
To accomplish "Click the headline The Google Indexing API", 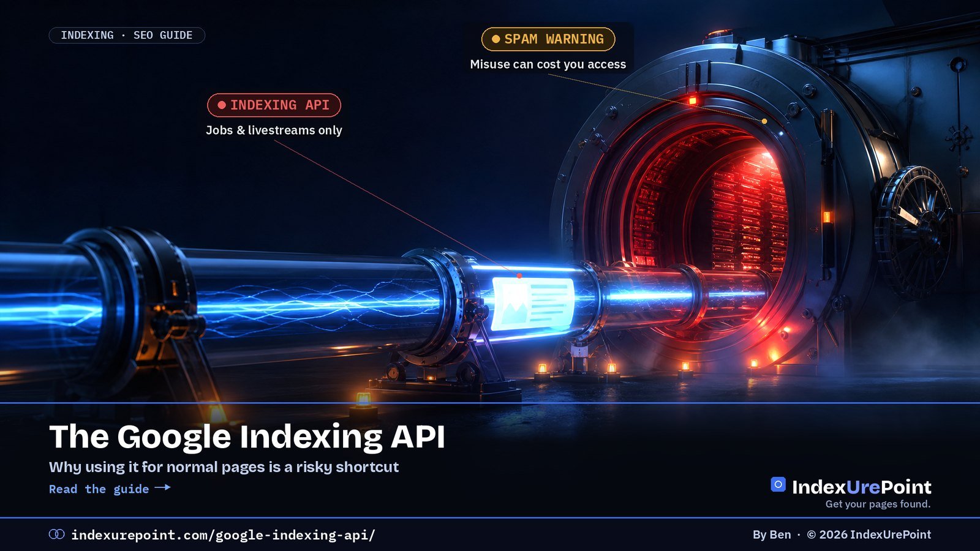I will [247, 437].
